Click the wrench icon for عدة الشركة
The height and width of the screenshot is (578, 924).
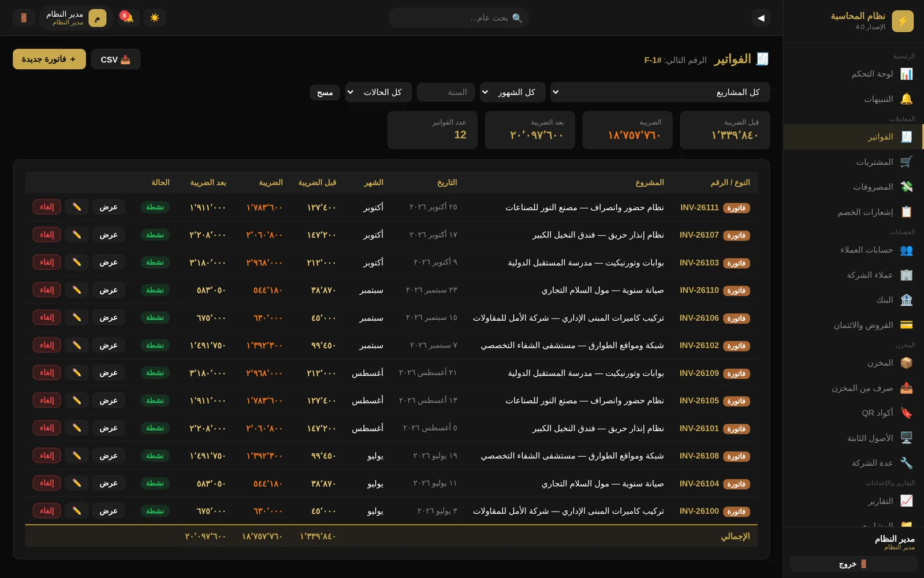click(907, 463)
